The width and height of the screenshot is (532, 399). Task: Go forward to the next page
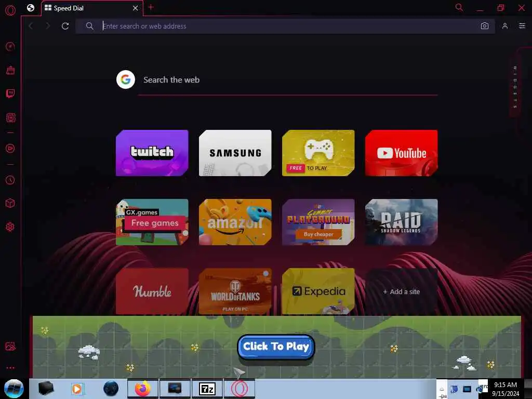click(48, 26)
